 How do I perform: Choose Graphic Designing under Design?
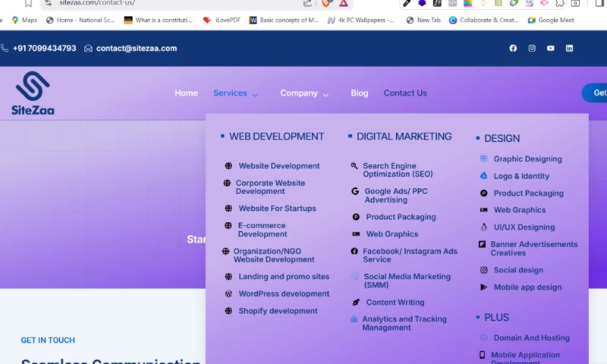pyautogui.click(x=527, y=159)
